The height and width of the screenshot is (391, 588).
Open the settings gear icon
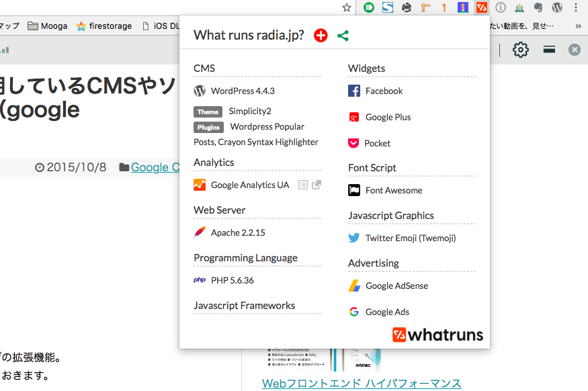pyautogui.click(x=521, y=50)
